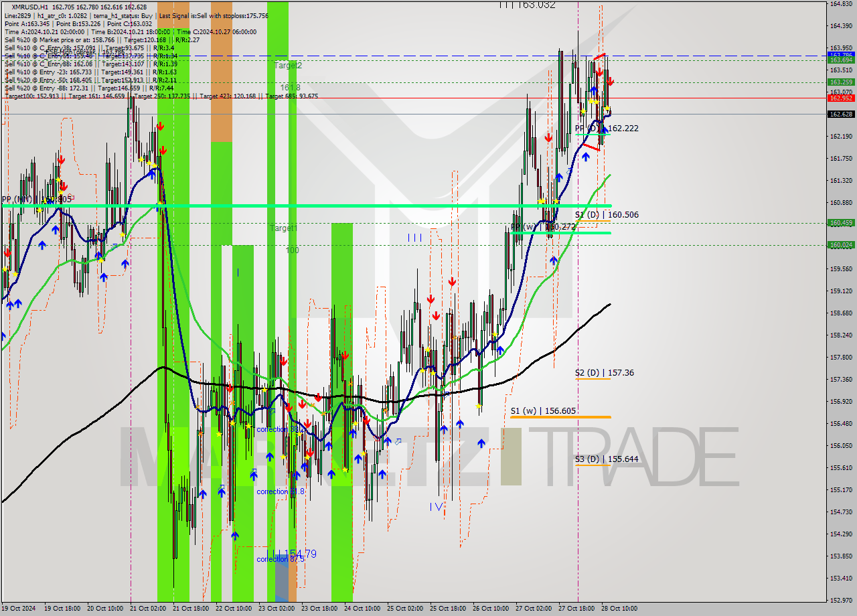This screenshot has height=616, width=857.
Task: Click the Target2 label on chart
Action: pyautogui.click(x=289, y=65)
